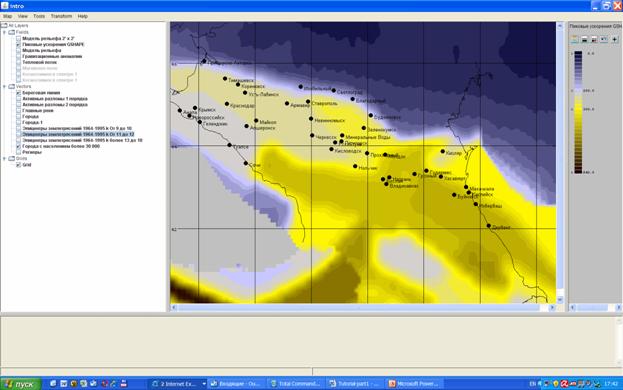Click the пуск Start button
The height and width of the screenshot is (390, 623).
click(x=21, y=384)
